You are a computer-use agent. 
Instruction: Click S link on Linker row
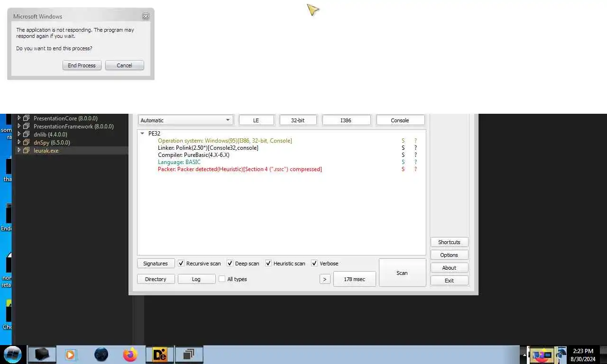(x=403, y=148)
